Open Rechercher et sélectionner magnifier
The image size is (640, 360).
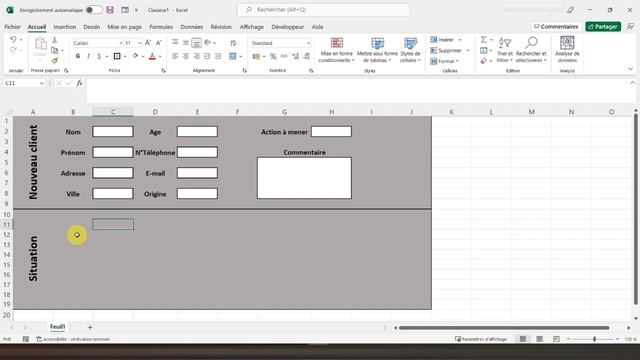coord(531,50)
